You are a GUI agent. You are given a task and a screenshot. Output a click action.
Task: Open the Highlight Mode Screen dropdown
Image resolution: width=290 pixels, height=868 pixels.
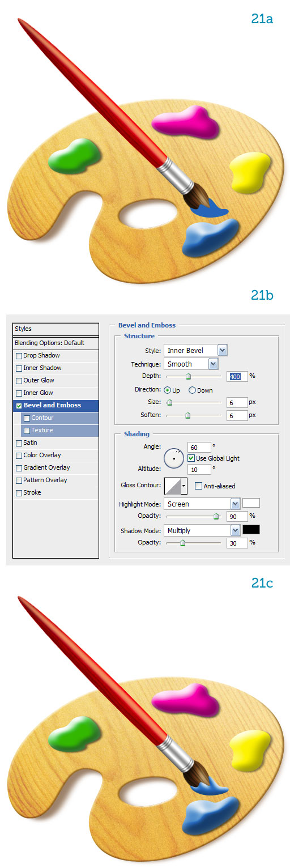(x=202, y=504)
